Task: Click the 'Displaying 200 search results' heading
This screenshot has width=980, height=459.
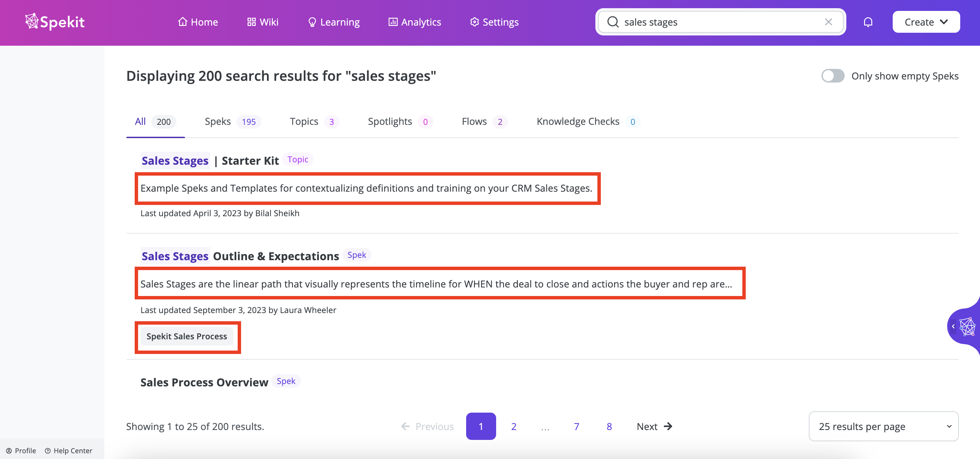Action: coord(281,76)
